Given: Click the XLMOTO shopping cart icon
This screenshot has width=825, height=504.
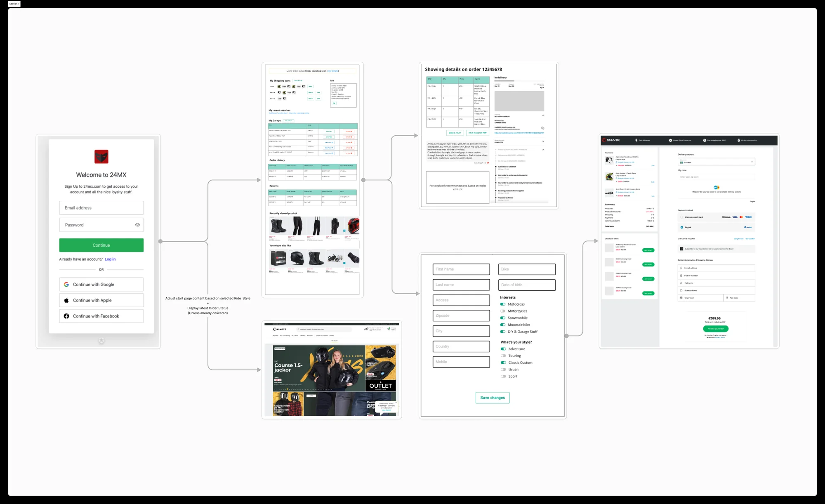Looking at the screenshot, I should pyautogui.click(x=389, y=329).
